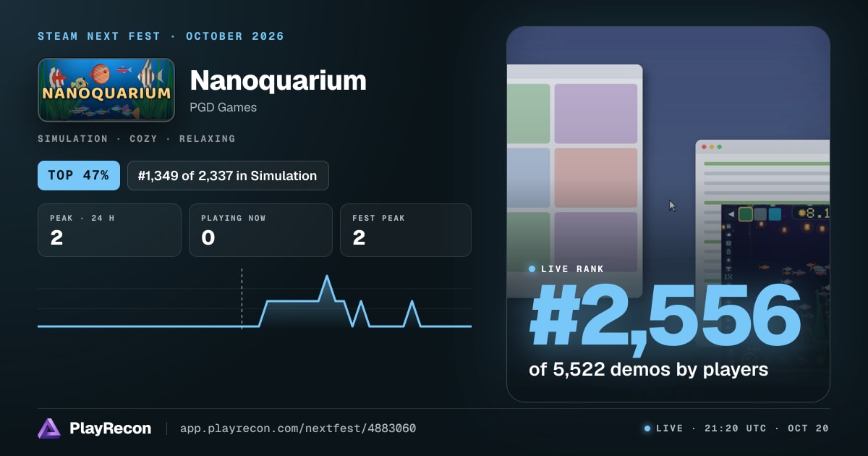Click the PlayRecon brand name
Viewport: 868px width, 456px height.
point(110,428)
